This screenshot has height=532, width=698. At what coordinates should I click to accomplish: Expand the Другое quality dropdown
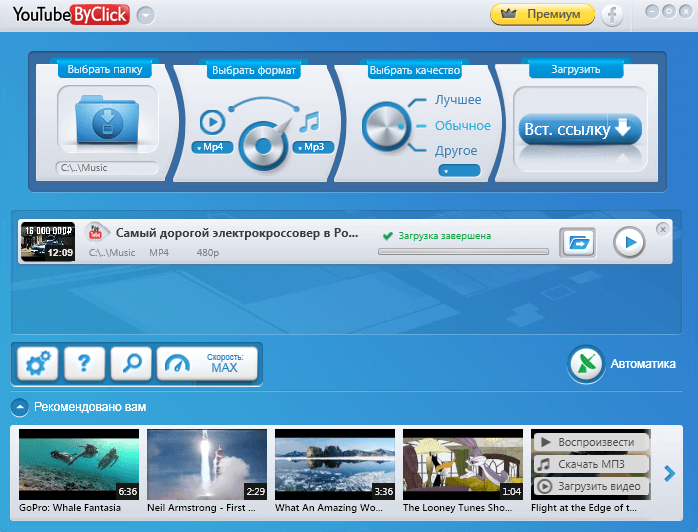point(458,170)
